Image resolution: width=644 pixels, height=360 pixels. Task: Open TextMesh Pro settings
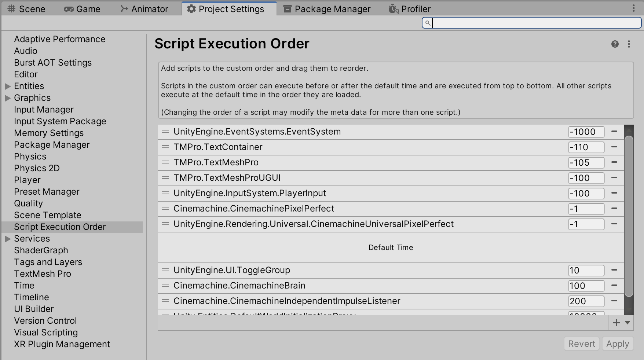pos(43,274)
